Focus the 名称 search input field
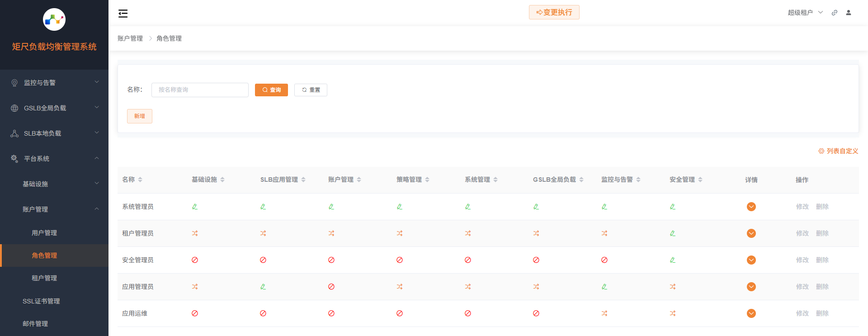The height and width of the screenshot is (336, 868). click(x=200, y=90)
